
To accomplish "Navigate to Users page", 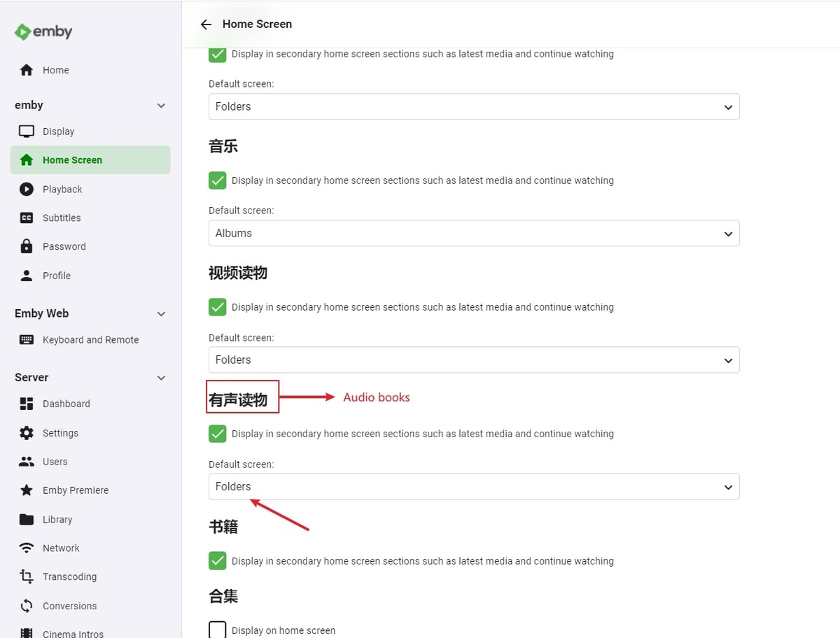I will (55, 462).
